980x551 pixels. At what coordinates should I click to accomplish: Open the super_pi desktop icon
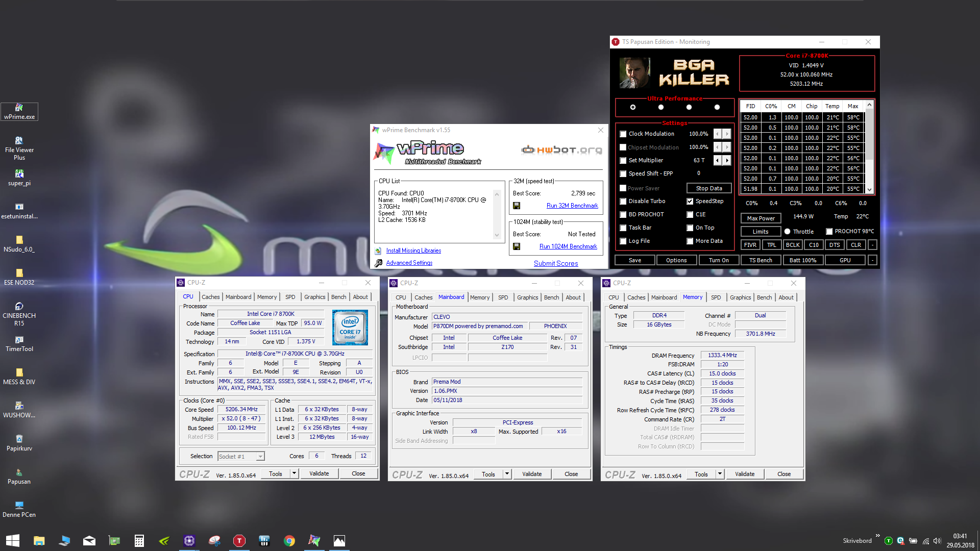(x=19, y=177)
